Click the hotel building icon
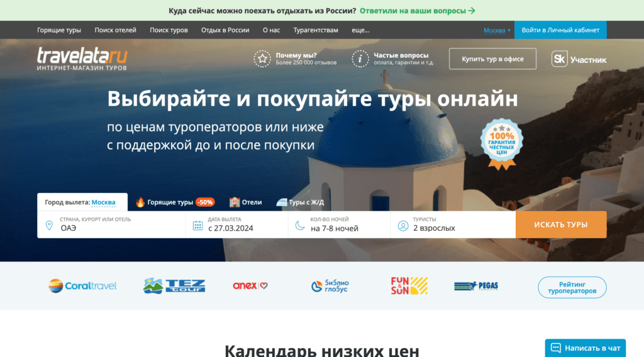The height and width of the screenshot is (357, 644). (235, 202)
